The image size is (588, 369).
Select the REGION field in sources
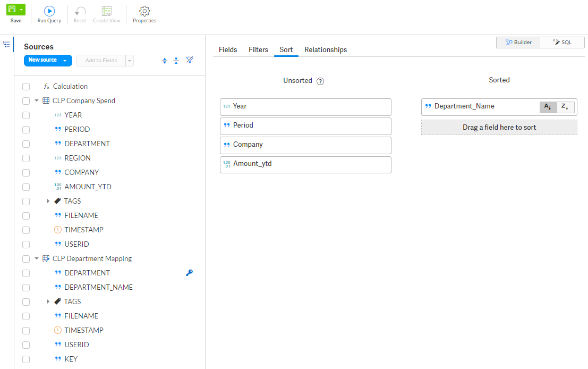tap(78, 158)
